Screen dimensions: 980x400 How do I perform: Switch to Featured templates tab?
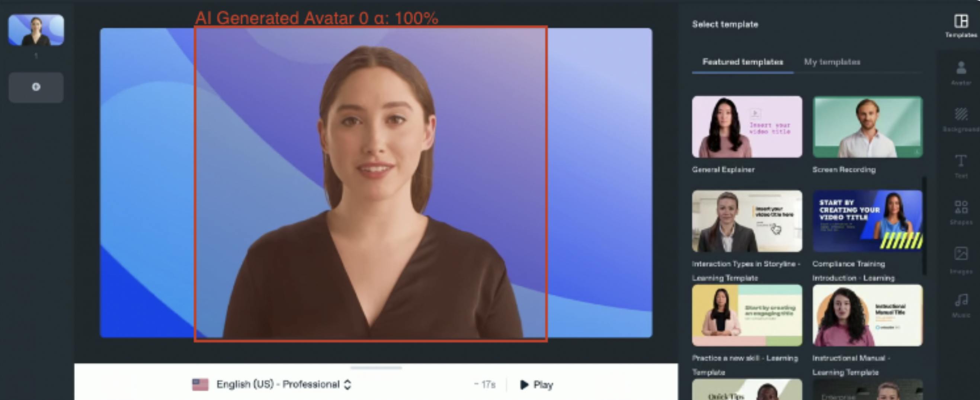[742, 62]
